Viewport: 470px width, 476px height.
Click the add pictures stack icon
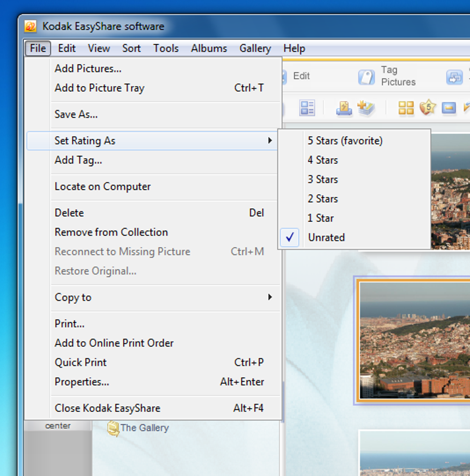(x=366, y=108)
